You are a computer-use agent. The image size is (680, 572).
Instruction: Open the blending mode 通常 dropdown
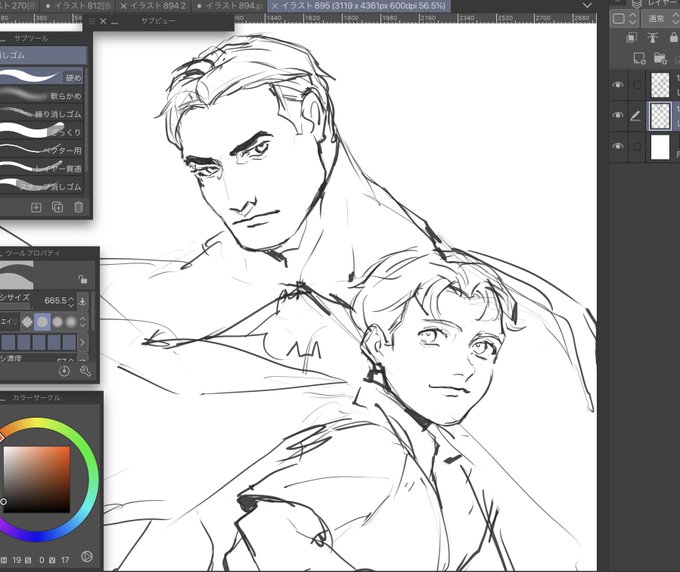(662, 19)
